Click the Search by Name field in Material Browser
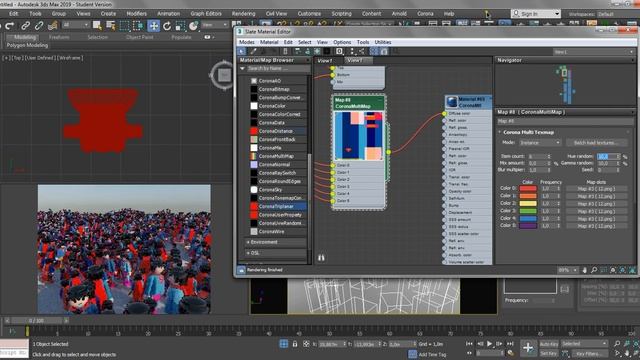 point(278,69)
